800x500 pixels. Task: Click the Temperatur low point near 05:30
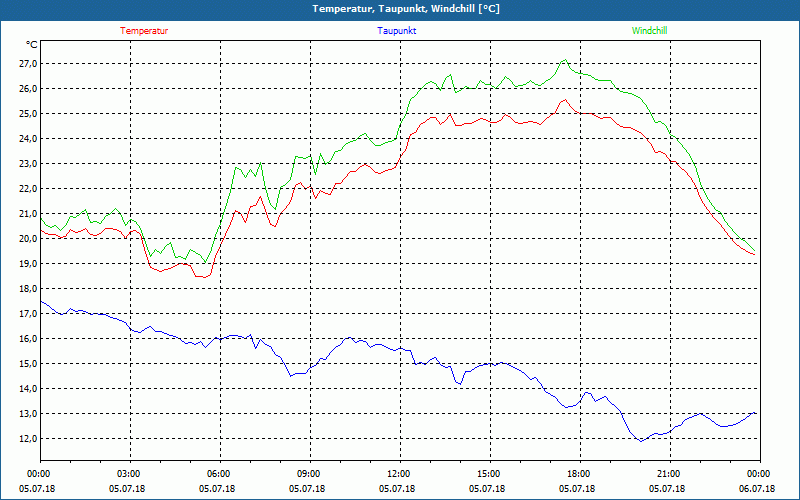pyautogui.click(x=204, y=277)
